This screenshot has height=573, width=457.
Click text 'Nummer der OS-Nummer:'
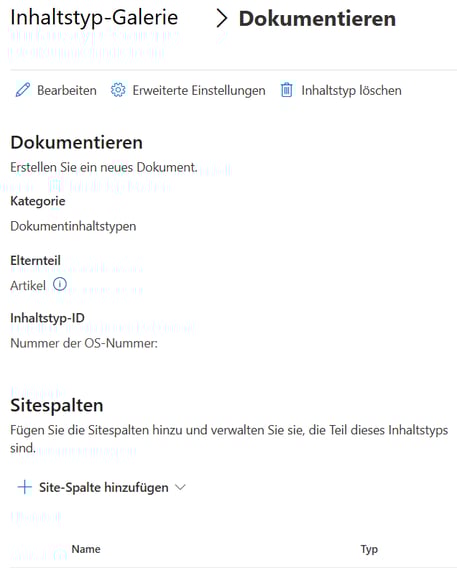pyautogui.click(x=84, y=343)
